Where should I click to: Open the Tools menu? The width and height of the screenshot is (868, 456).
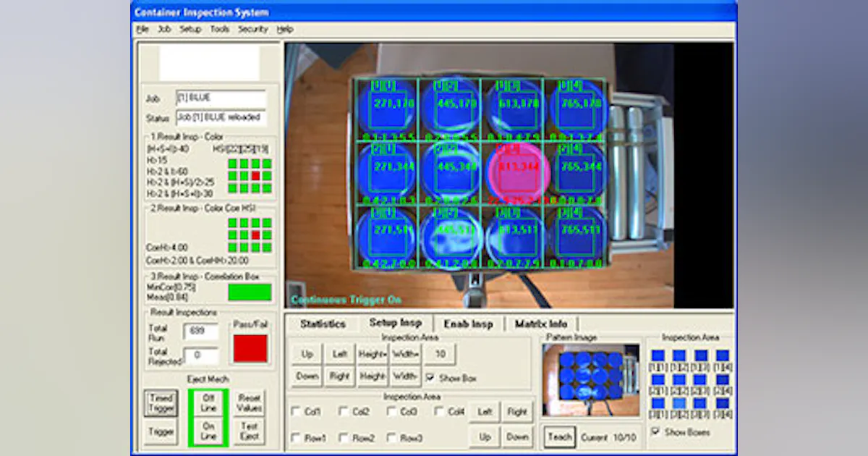[219, 29]
